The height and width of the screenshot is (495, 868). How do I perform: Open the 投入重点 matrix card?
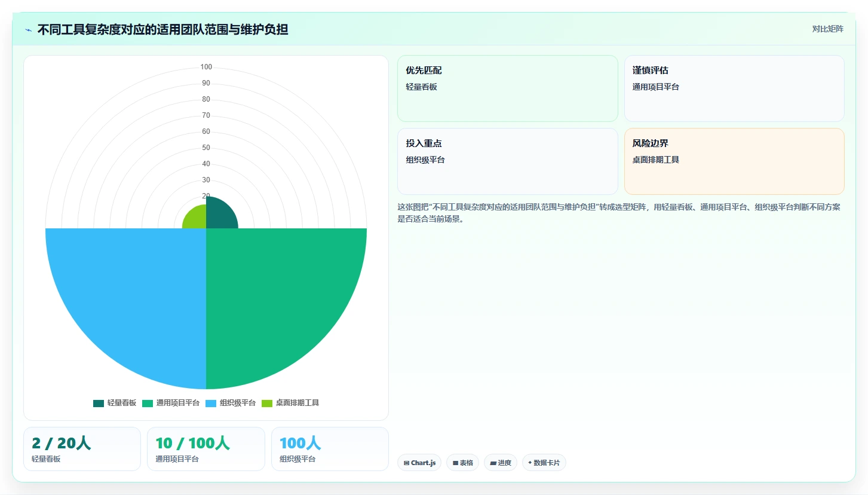coord(508,161)
